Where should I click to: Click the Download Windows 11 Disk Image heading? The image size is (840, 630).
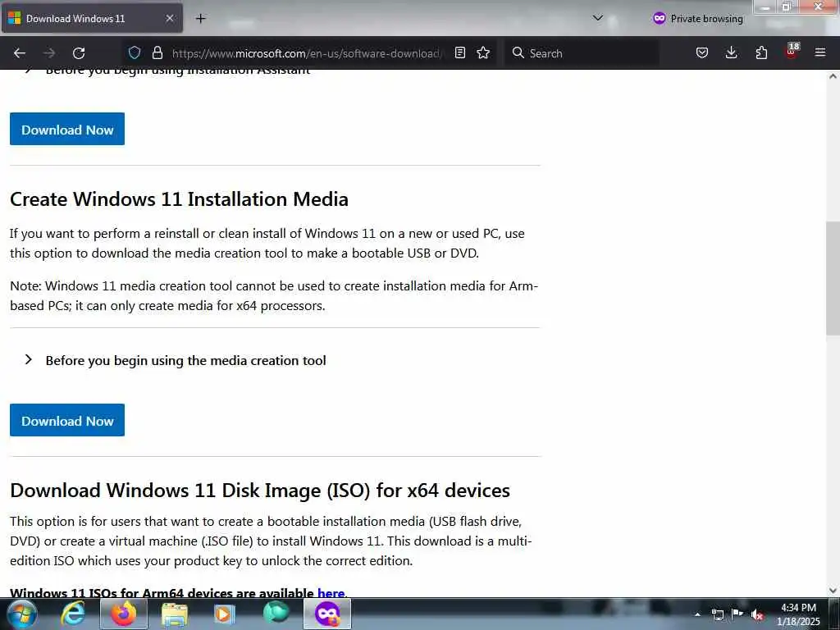point(260,491)
